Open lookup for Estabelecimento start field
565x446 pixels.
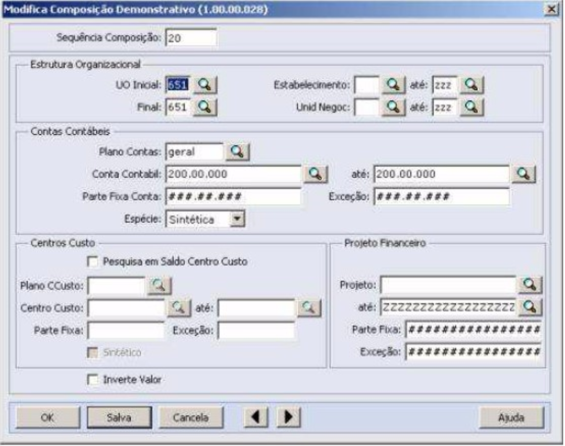pos(393,85)
